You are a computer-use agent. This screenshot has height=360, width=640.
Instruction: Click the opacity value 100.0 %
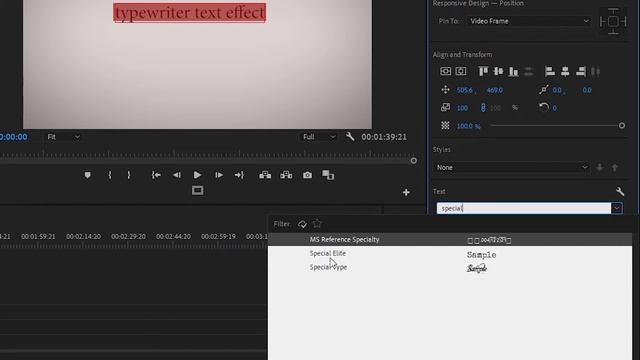[469, 126]
